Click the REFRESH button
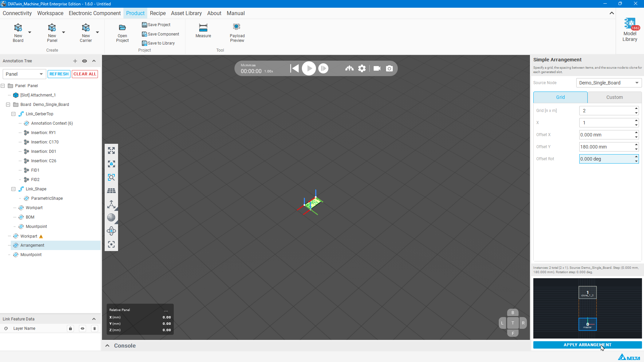 tap(59, 74)
